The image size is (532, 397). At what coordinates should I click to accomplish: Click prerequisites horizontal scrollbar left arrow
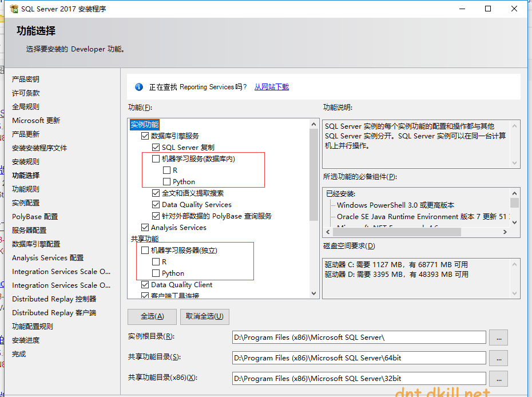click(x=328, y=232)
